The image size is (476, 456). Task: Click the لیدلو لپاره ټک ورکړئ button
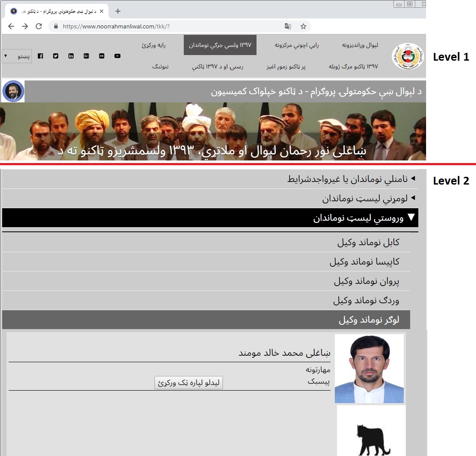tap(189, 382)
